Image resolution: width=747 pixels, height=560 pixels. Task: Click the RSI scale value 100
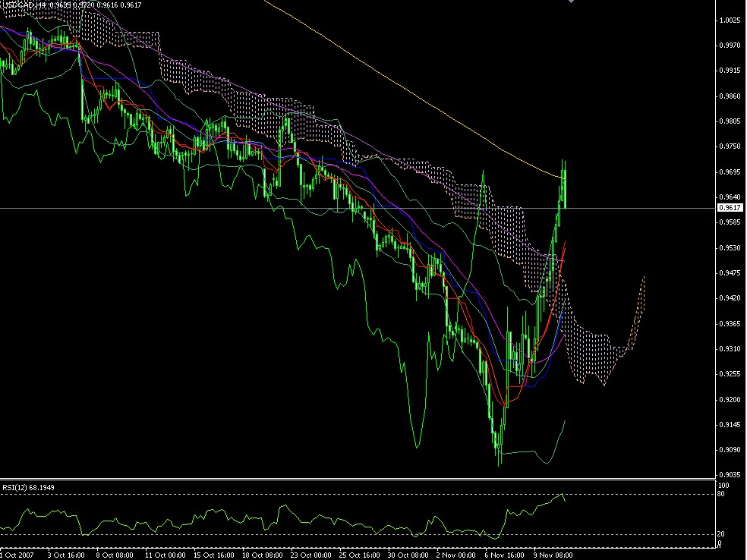[x=723, y=486]
